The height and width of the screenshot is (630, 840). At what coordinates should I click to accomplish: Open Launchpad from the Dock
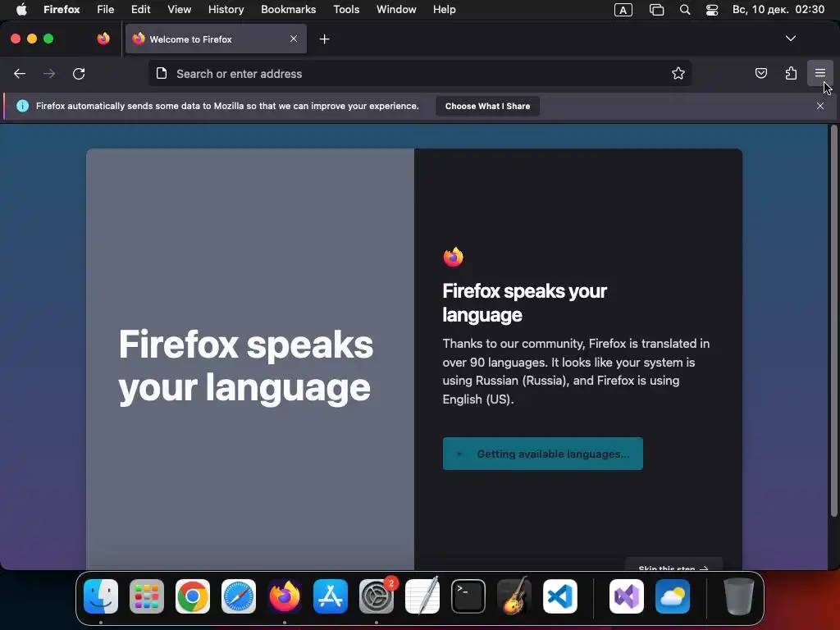(x=147, y=596)
